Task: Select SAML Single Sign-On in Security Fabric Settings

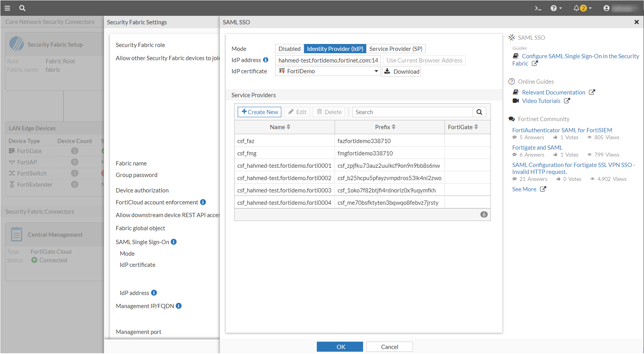Action: click(142, 242)
